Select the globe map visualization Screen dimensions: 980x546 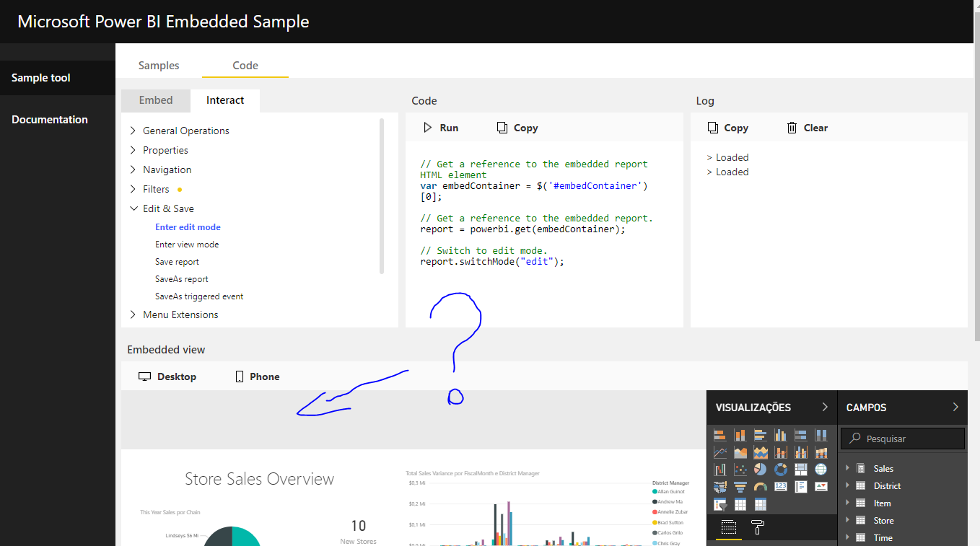pos(821,470)
